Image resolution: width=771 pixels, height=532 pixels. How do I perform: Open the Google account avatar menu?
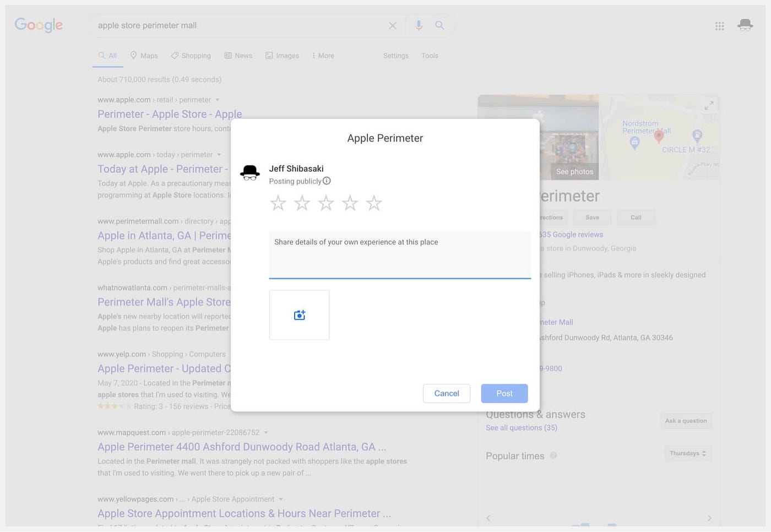(745, 25)
